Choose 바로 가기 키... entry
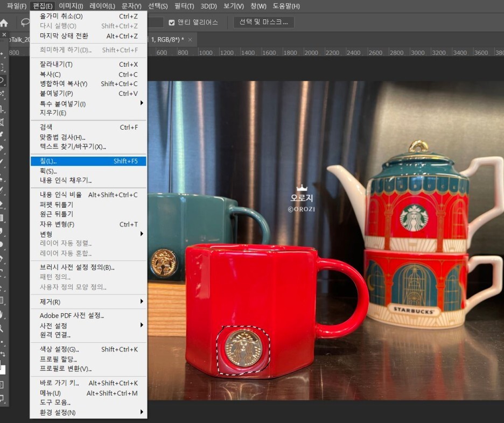 88,383
